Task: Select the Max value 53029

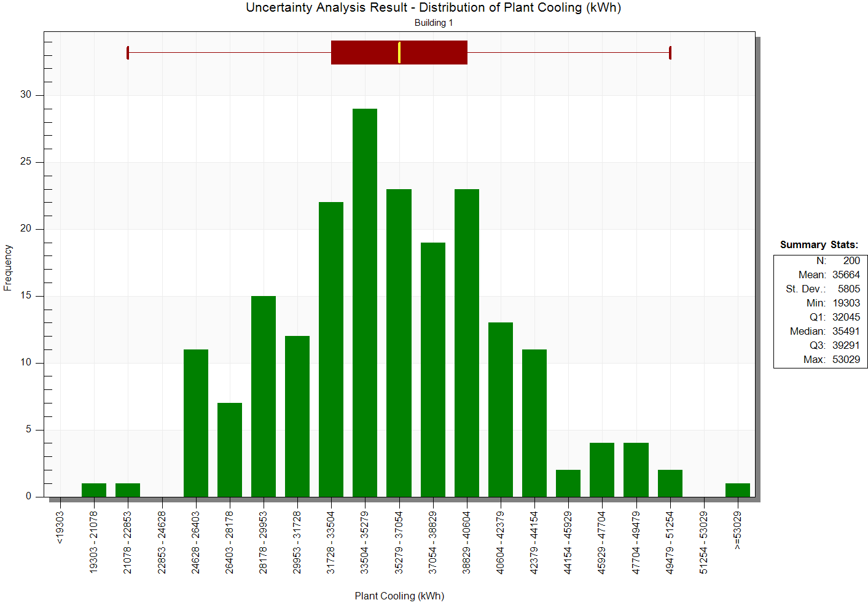Action: [x=846, y=359]
